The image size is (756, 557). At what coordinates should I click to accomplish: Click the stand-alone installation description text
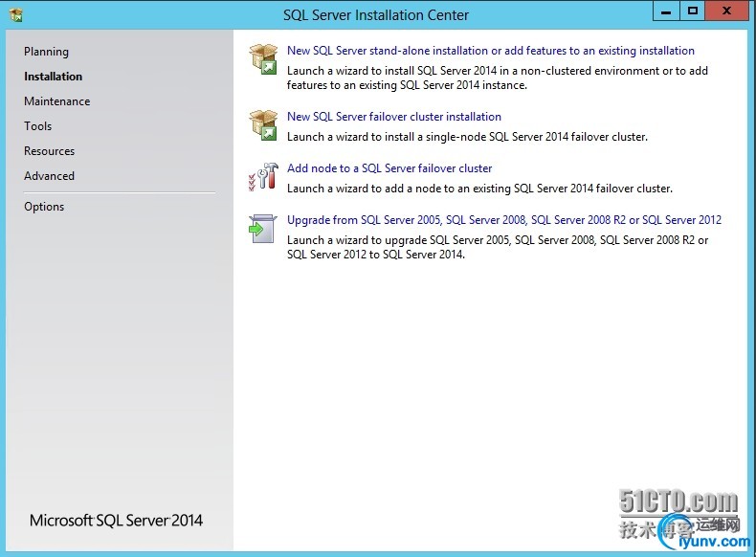[x=497, y=78]
